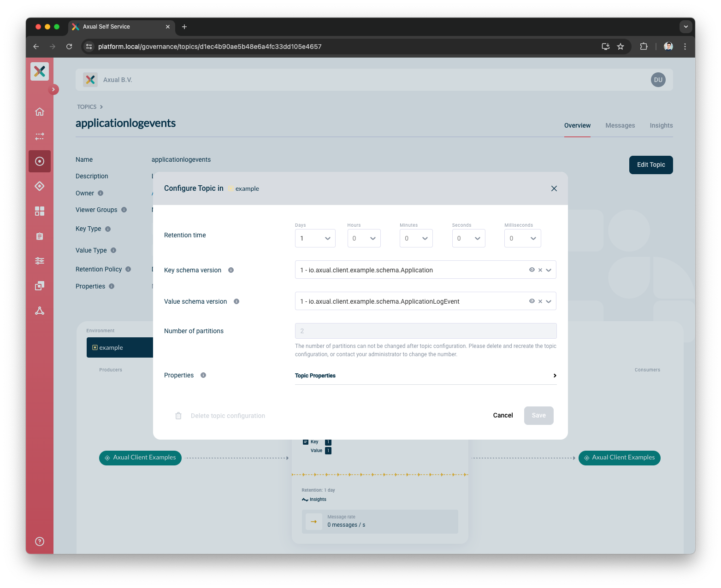The image size is (721, 588).
Task: Show info icon beside Properties in overview
Action: tap(112, 286)
